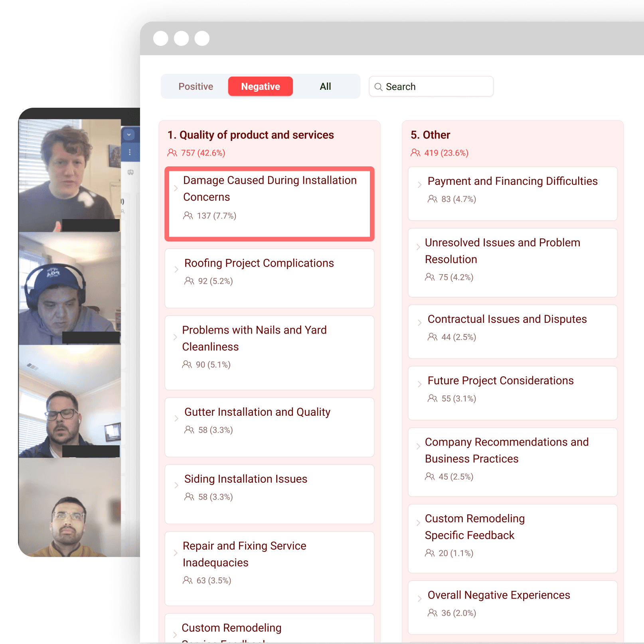
Task: Click the count text 137 (7.7%)
Action: [x=217, y=216]
